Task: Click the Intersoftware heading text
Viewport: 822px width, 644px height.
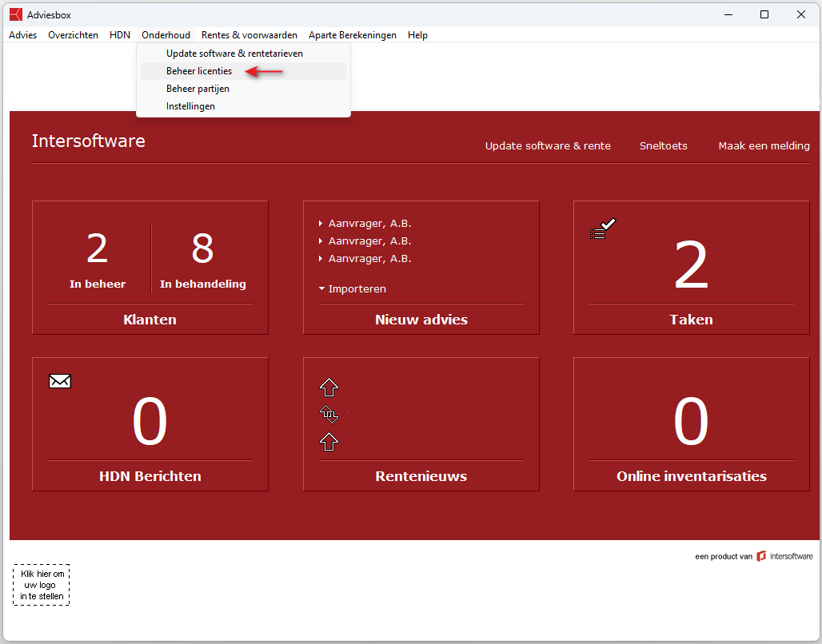Action: pyautogui.click(x=89, y=141)
